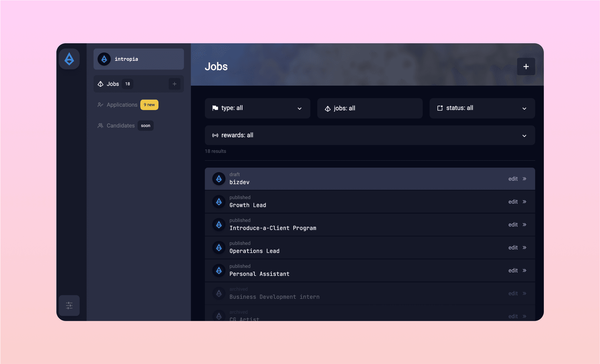This screenshot has width=600, height=364.
Task: Open the Growth Lead job title
Action: click(x=248, y=205)
